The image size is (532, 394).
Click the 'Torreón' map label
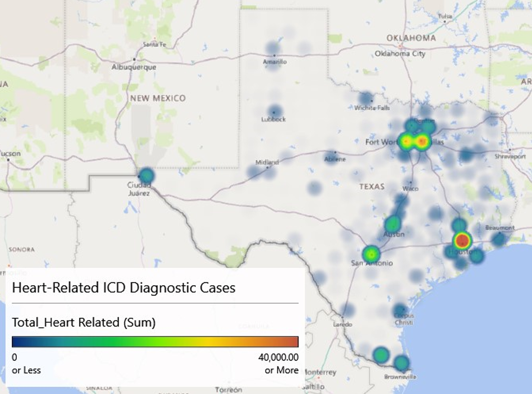(229, 390)
